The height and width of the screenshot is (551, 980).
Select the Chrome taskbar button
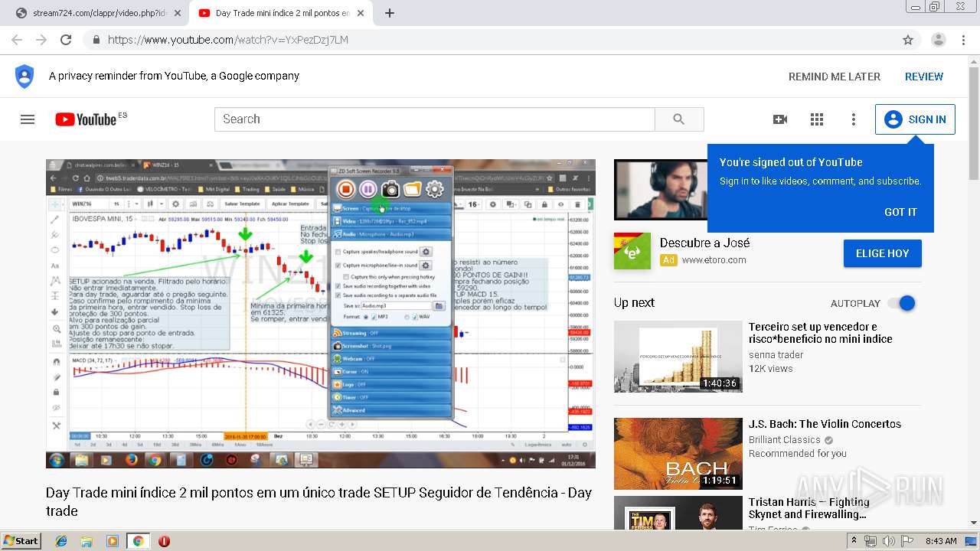pos(138,541)
